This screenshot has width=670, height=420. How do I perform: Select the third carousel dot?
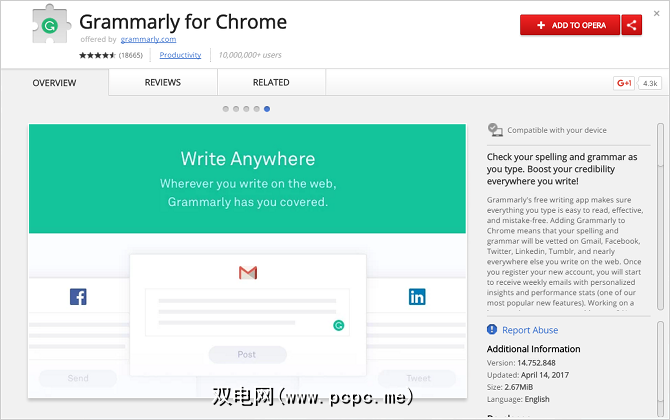246,109
